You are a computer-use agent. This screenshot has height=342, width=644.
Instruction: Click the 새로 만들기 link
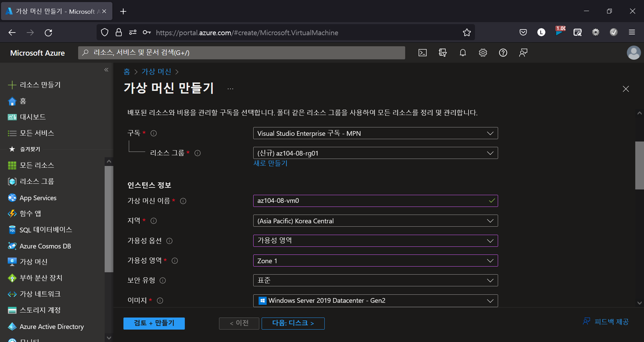click(x=270, y=163)
